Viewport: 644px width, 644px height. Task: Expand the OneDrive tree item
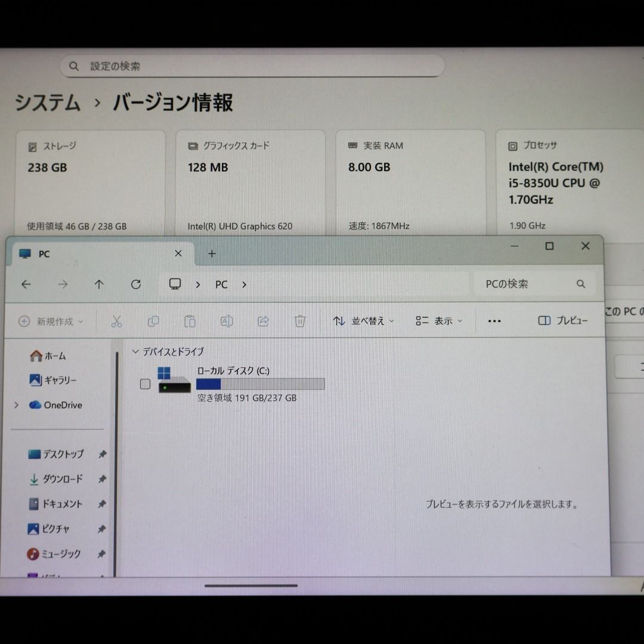click(16, 405)
